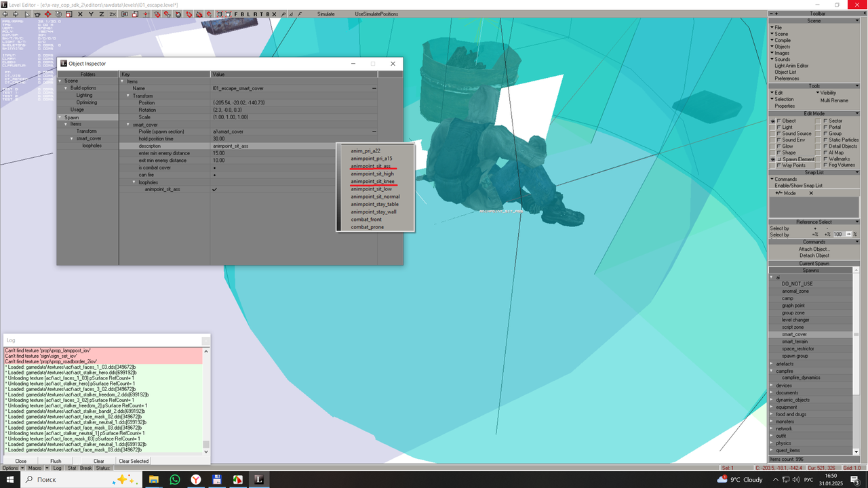Expand the artefacts group in Spawns tree
Viewport: 868px width, 488px height.
[x=772, y=364]
